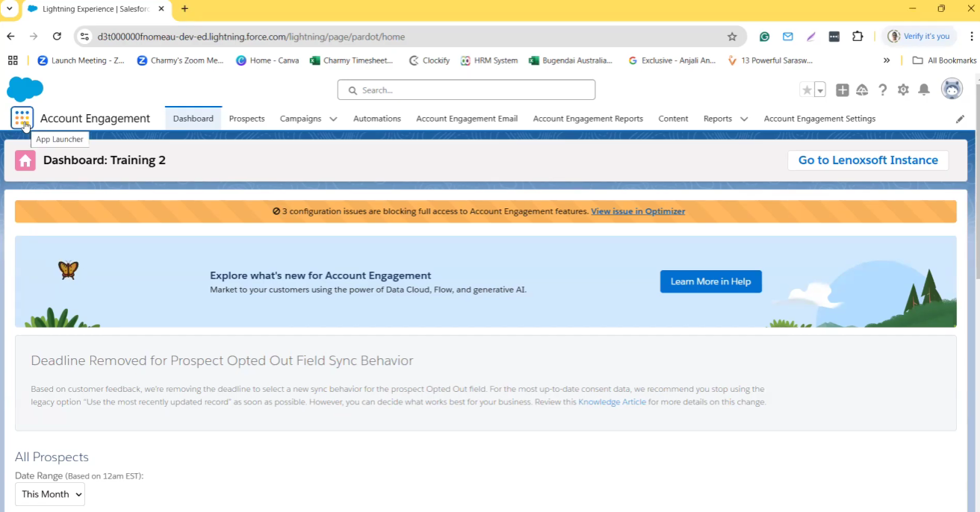
Task: Click Go to Lenoxsoft Instance button
Action: tap(868, 160)
